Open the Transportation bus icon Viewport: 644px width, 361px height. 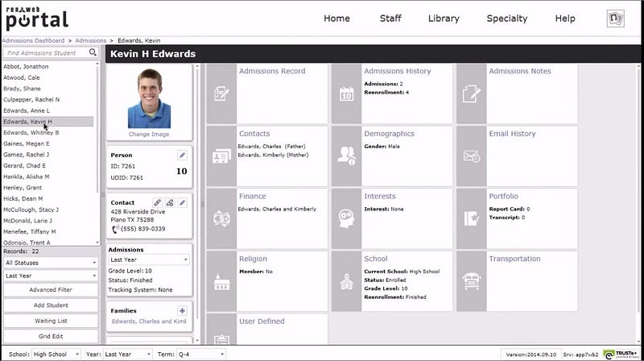coord(472,282)
